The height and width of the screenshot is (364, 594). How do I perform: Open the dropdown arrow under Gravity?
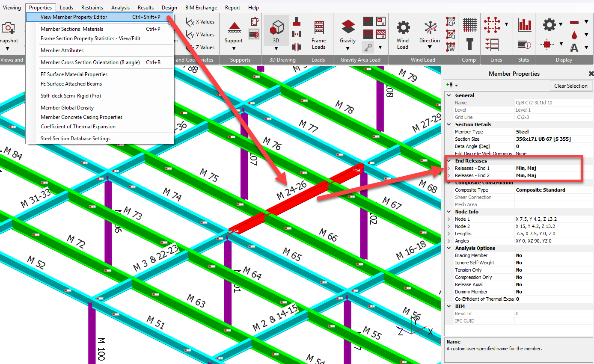click(x=348, y=48)
